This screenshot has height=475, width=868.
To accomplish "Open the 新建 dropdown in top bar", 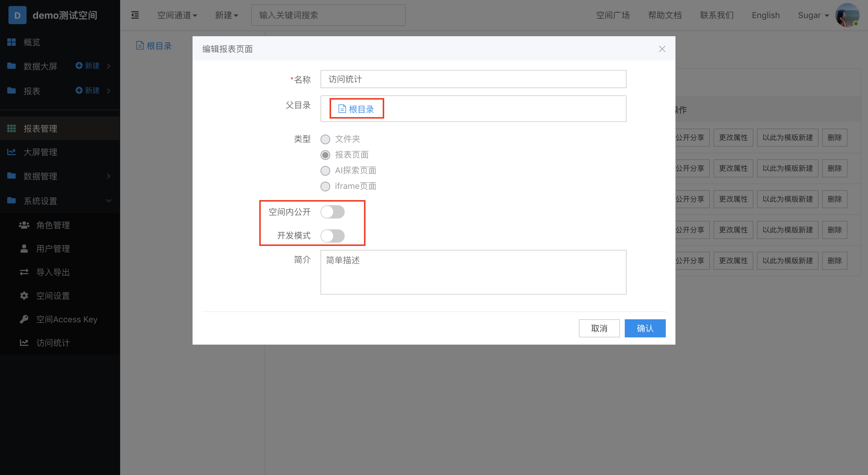I will 226,15.
